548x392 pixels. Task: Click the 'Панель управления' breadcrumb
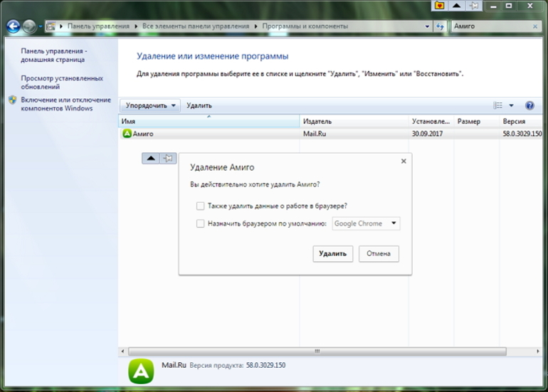(x=98, y=26)
